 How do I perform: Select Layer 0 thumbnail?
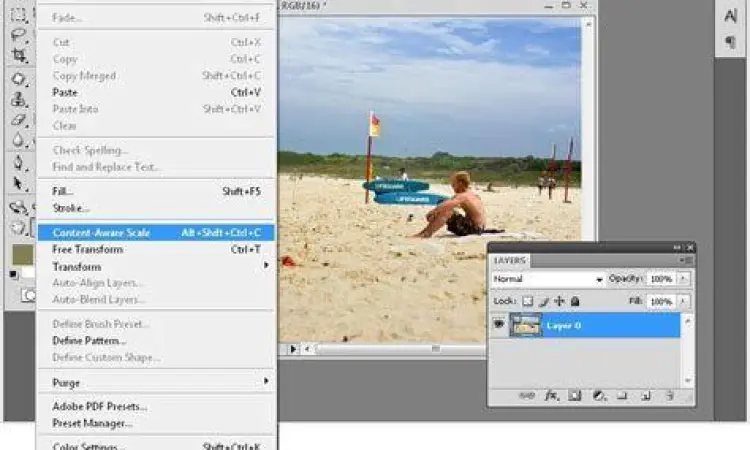pos(526,325)
